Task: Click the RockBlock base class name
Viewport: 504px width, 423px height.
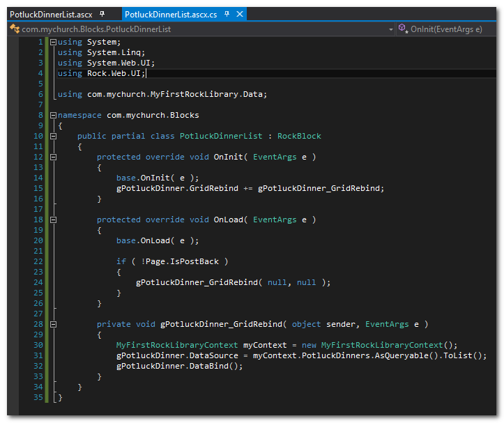Action: (299, 136)
